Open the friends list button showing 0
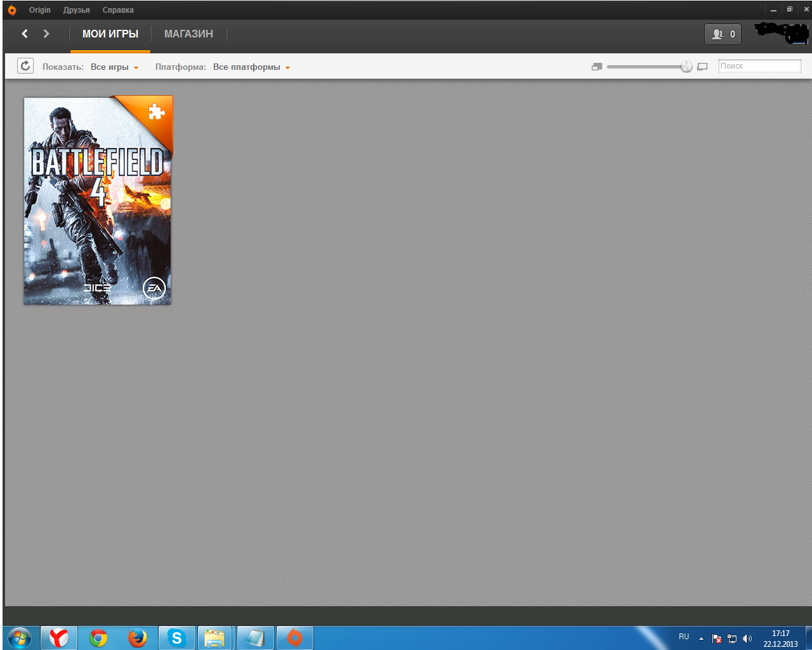812x650 pixels. point(723,34)
